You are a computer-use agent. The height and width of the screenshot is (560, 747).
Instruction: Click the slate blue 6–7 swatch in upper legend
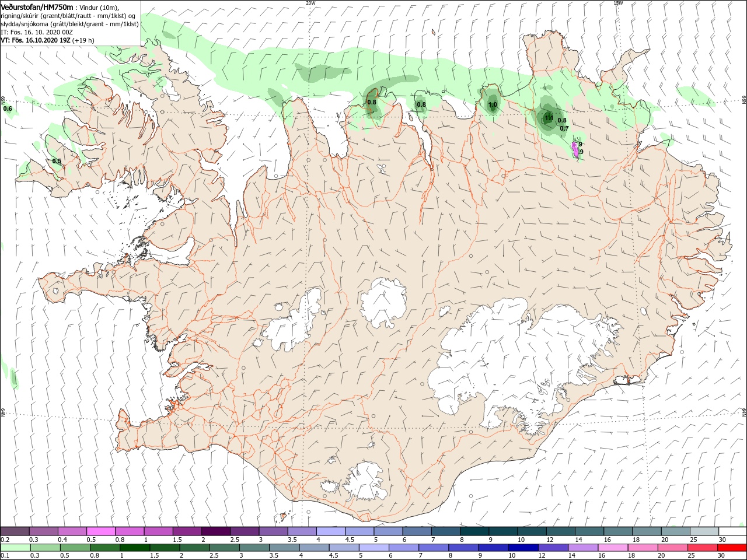point(417,531)
